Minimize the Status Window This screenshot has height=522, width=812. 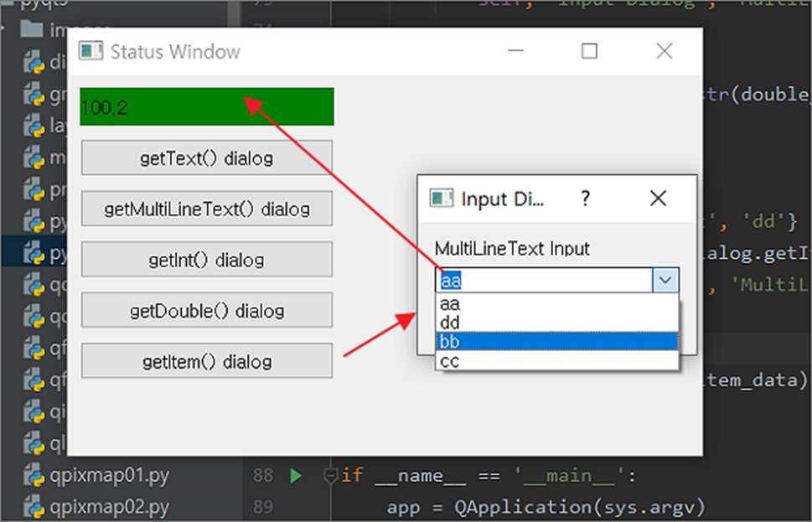pos(516,51)
